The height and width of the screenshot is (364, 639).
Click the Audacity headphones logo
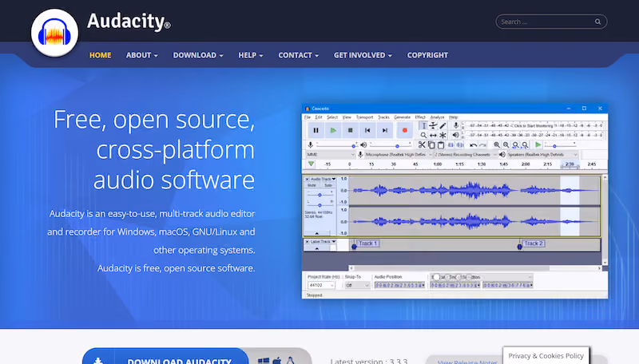(x=54, y=33)
